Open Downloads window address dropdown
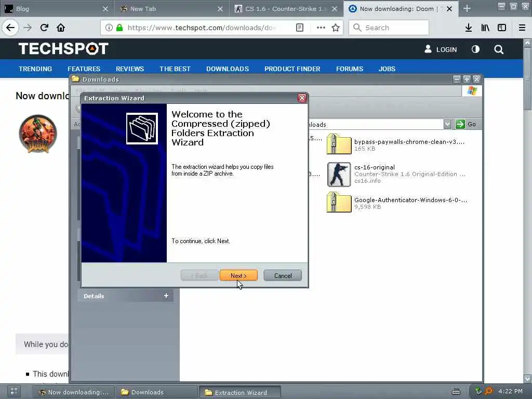Image resolution: width=532 pixels, height=399 pixels. tap(447, 124)
